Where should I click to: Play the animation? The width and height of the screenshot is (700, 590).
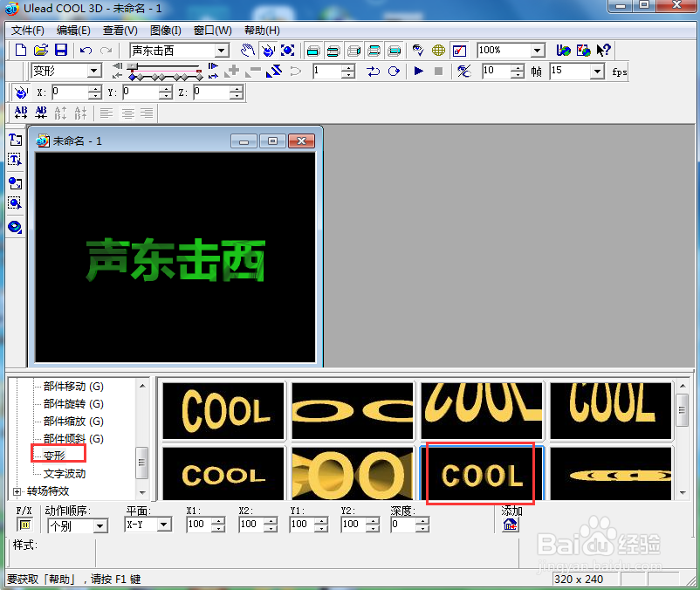pyautogui.click(x=418, y=71)
